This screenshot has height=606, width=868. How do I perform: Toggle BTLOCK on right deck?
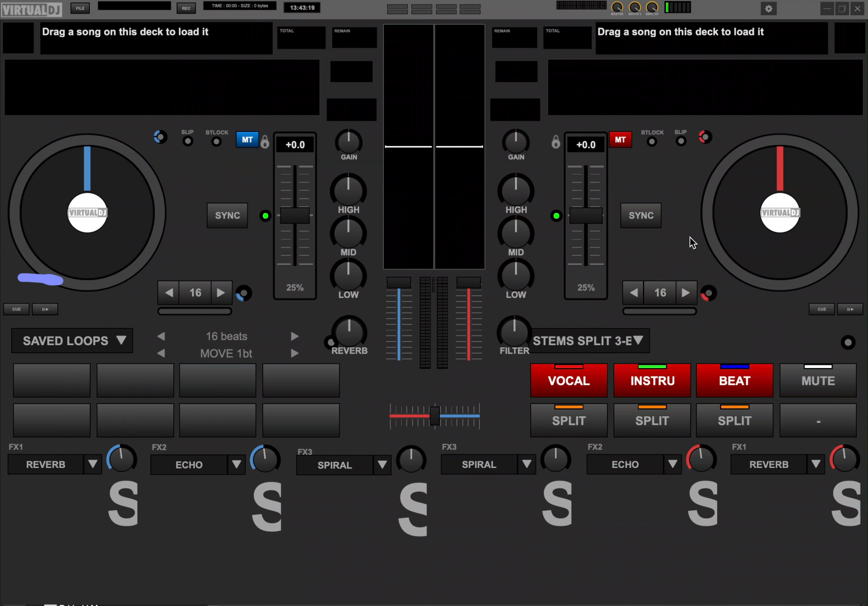tap(651, 141)
